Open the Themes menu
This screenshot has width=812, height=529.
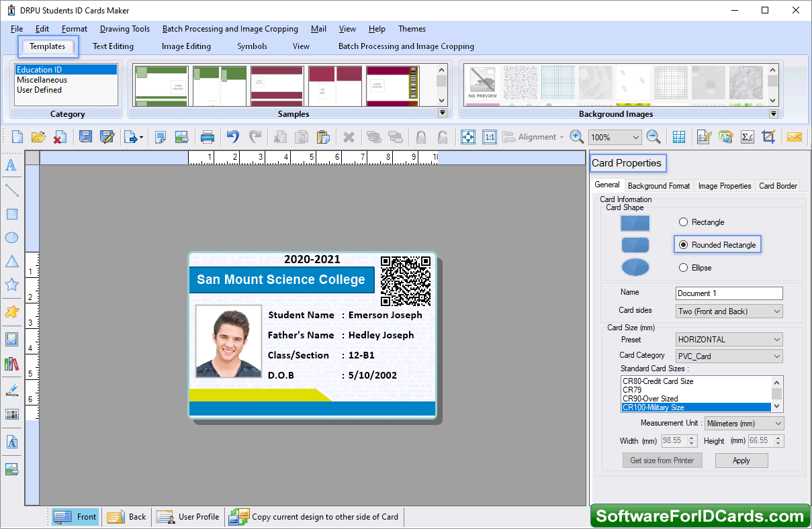pos(412,29)
